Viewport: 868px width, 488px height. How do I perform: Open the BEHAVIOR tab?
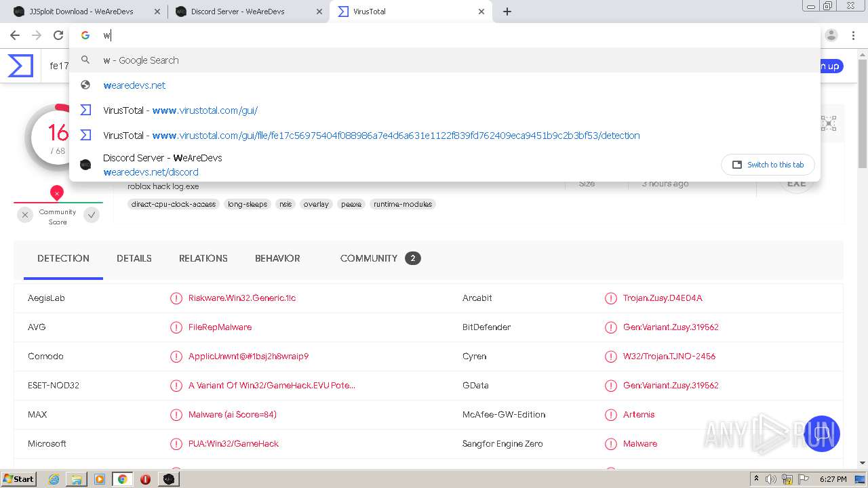tap(277, 258)
